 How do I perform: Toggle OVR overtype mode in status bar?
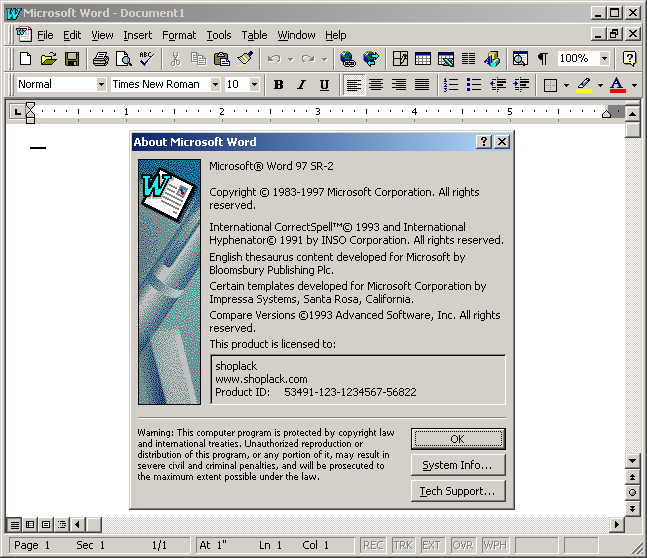463,546
